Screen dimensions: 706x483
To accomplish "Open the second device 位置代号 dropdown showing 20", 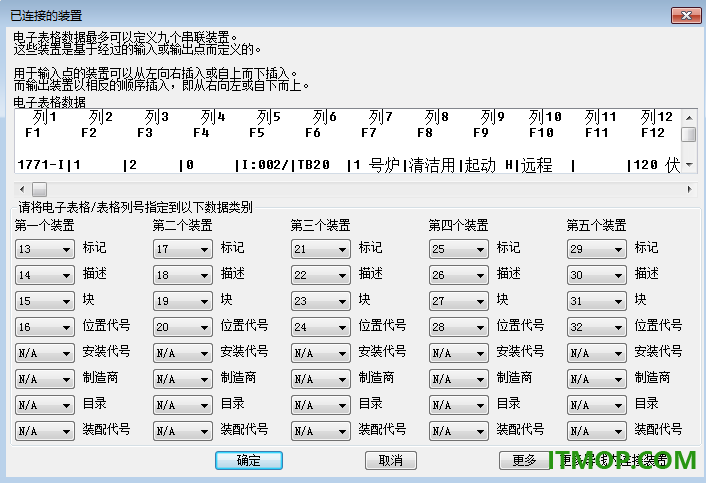I will [x=183, y=327].
